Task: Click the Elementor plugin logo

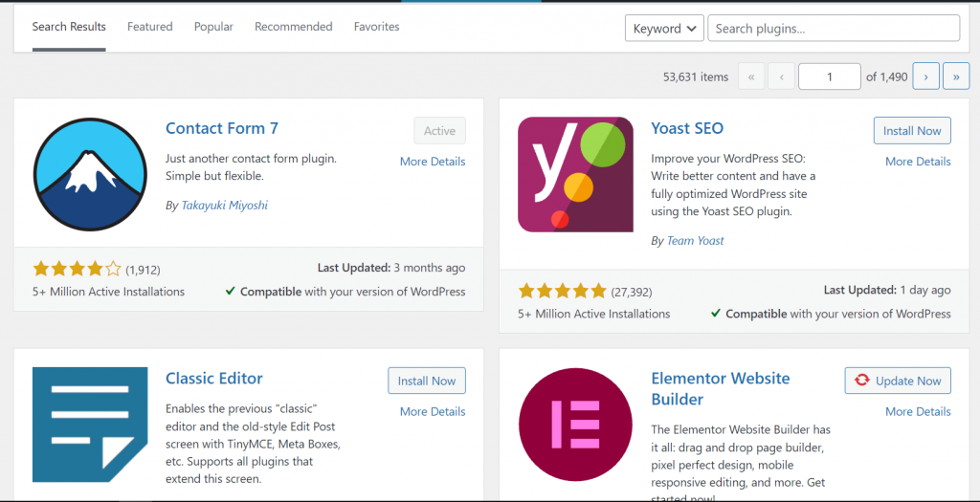Action: (576, 425)
